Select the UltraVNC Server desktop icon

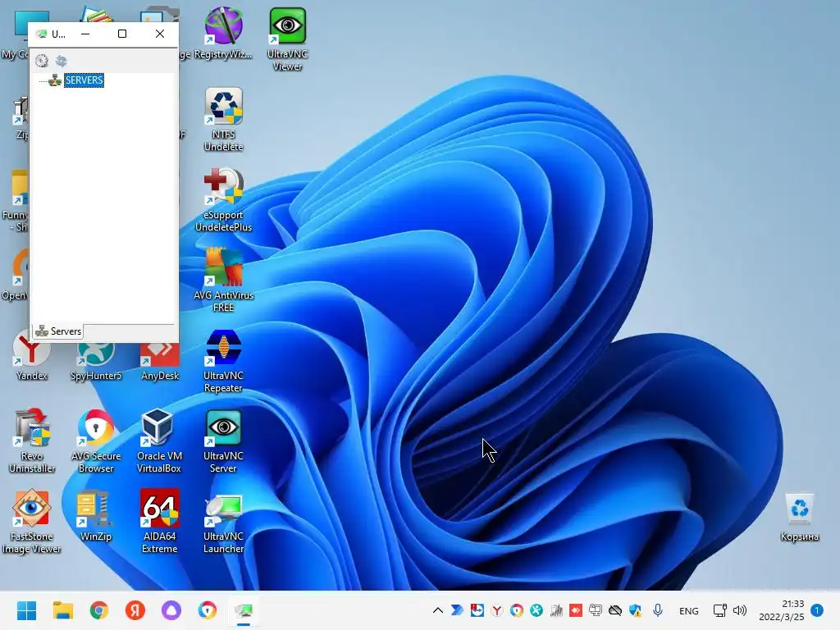pos(223,441)
